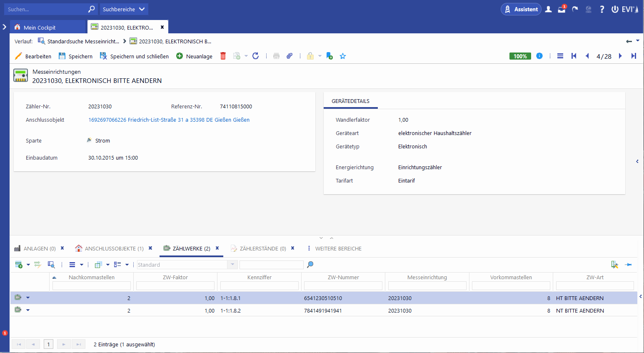The image size is (644, 353).
Task: Click the question mark help icon
Action: coord(602,9)
